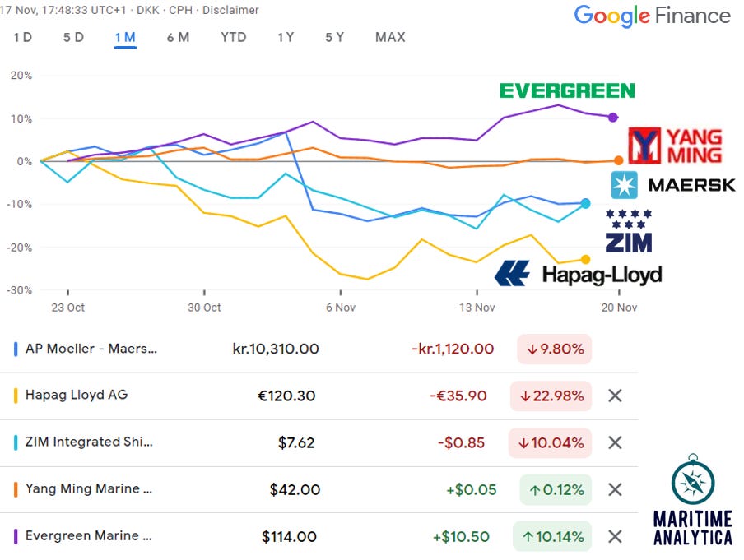Viewport: 744px width, 560px height.
Task: Click the $7.62 price value
Action: [296, 442]
